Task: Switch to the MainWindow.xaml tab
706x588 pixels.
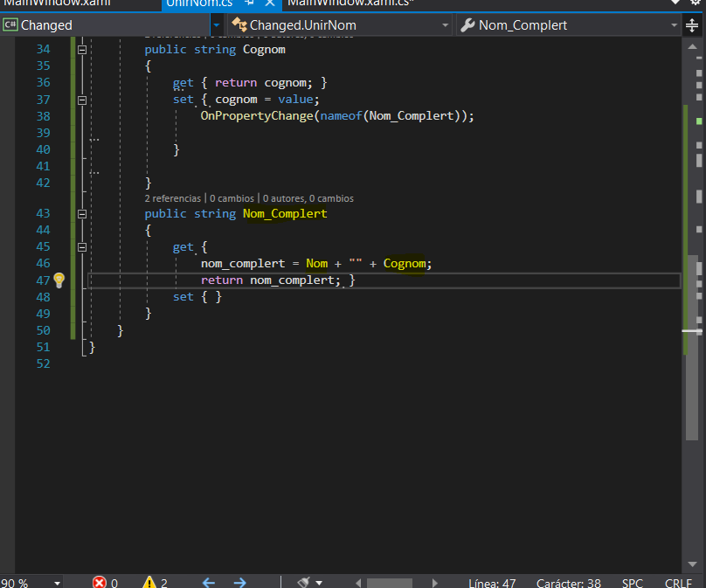Action: (57, 3)
